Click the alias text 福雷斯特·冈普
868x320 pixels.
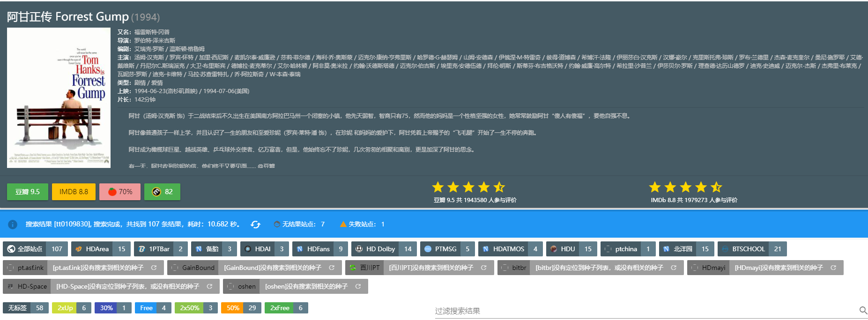[x=152, y=32]
